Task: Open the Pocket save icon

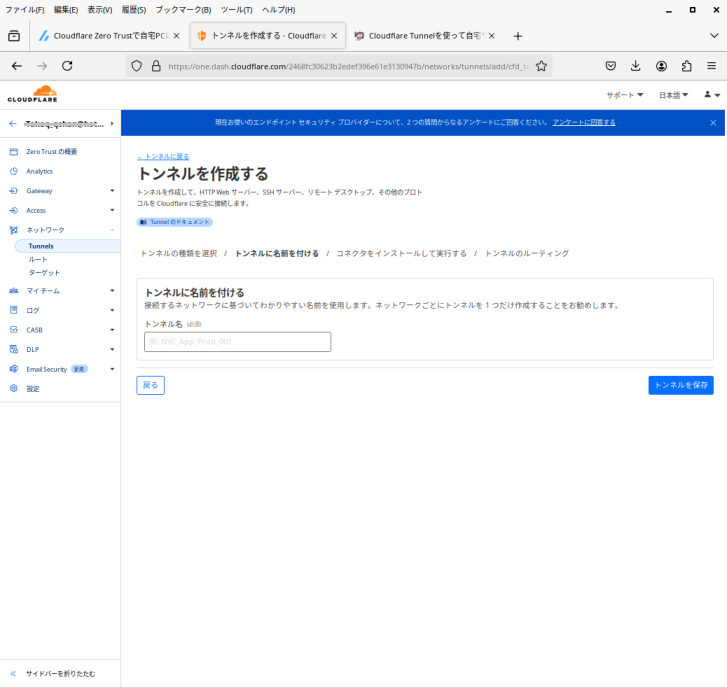Action: point(611,66)
